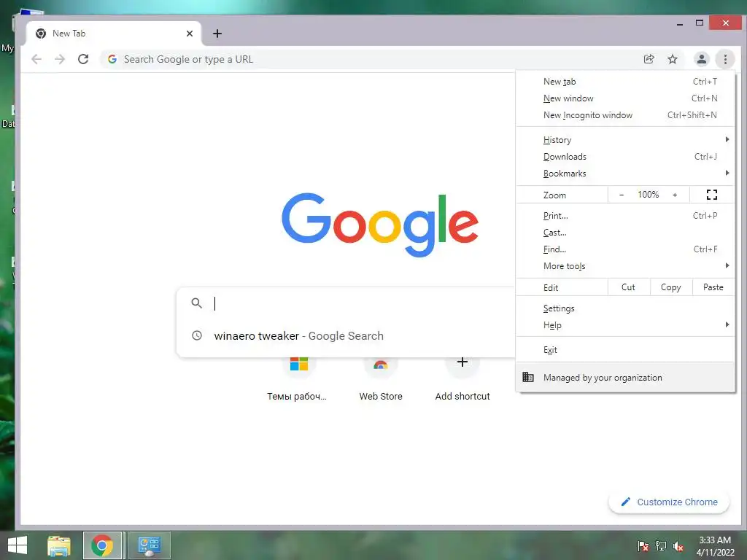This screenshot has height=560, width=747.
Task: Click the Add shortcut plus tile
Action: (462, 378)
